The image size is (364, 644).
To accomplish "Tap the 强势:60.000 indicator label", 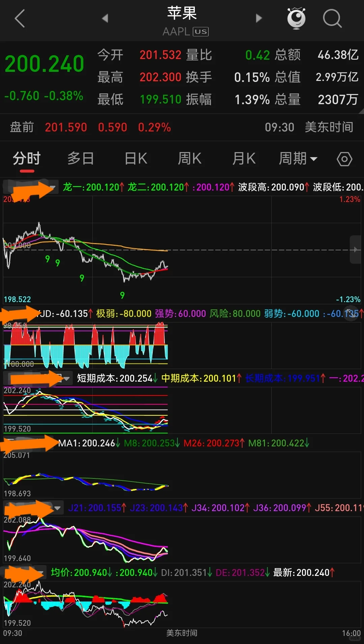I will [x=180, y=314].
